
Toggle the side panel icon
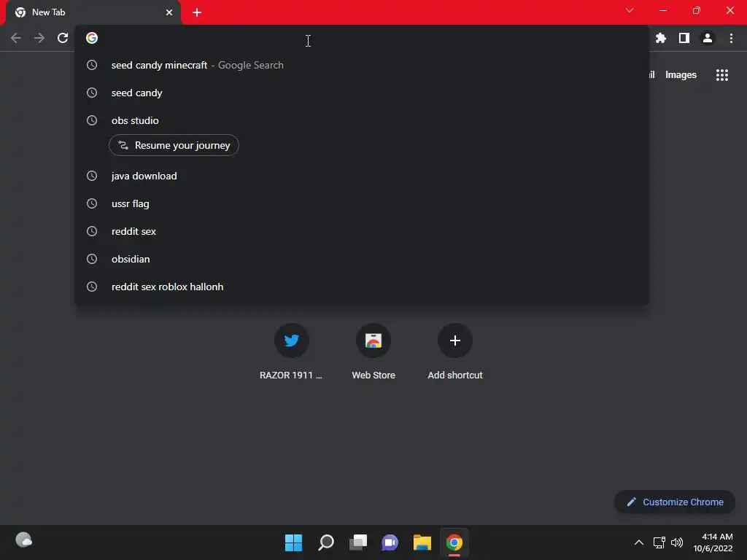(684, 38)
